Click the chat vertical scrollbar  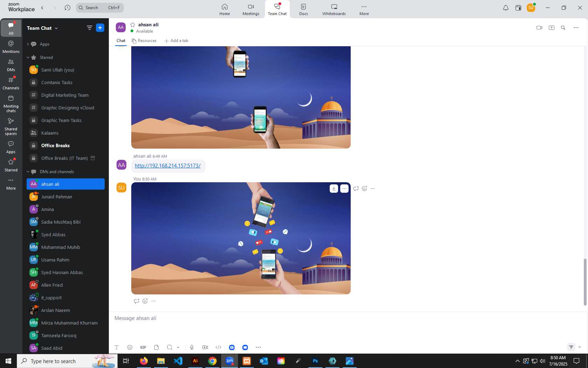click(585, 282)
